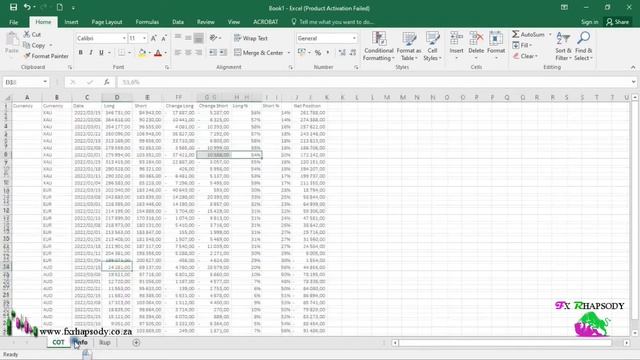Open Conditional Formatting menu

click(x=379, y=46)
